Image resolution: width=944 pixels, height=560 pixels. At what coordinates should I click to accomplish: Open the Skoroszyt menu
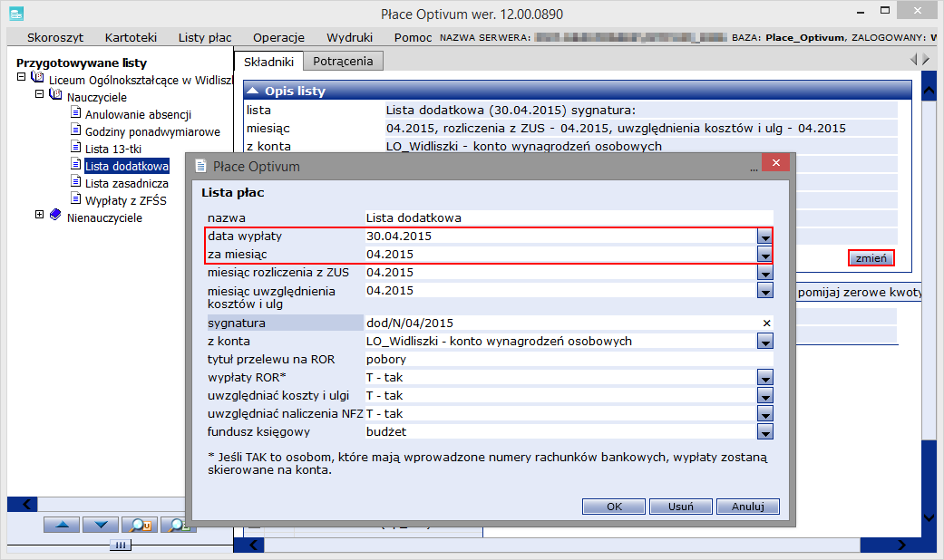tap(55, 37)
